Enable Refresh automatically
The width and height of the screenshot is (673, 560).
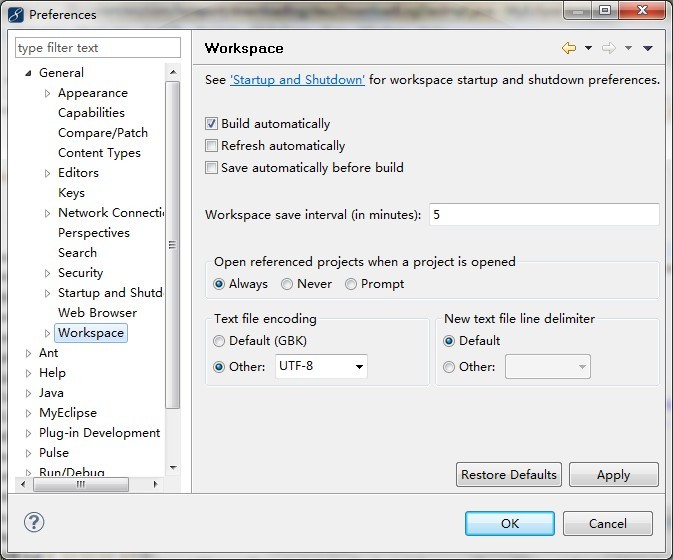[211, 145]
